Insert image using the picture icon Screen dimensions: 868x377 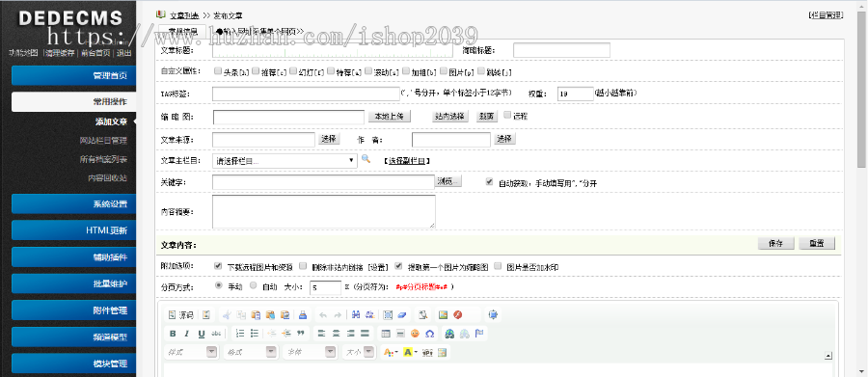(443, 315)
